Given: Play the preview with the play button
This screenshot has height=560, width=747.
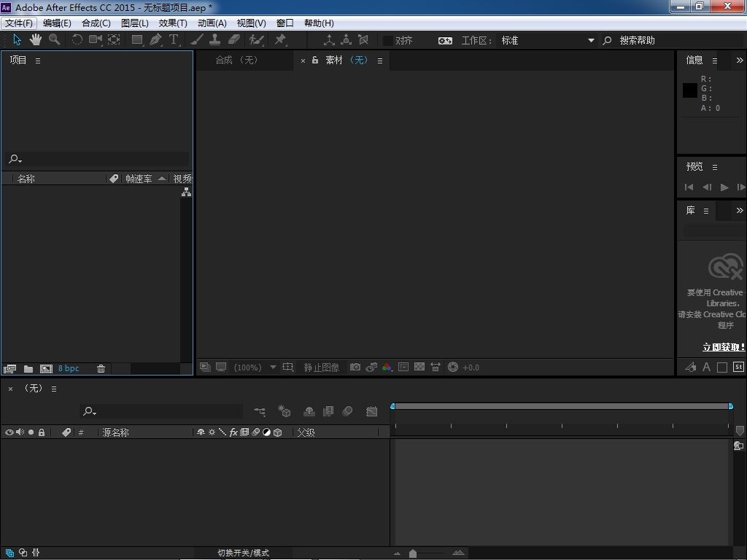Looking at the screenshot, I should [724, 187].
